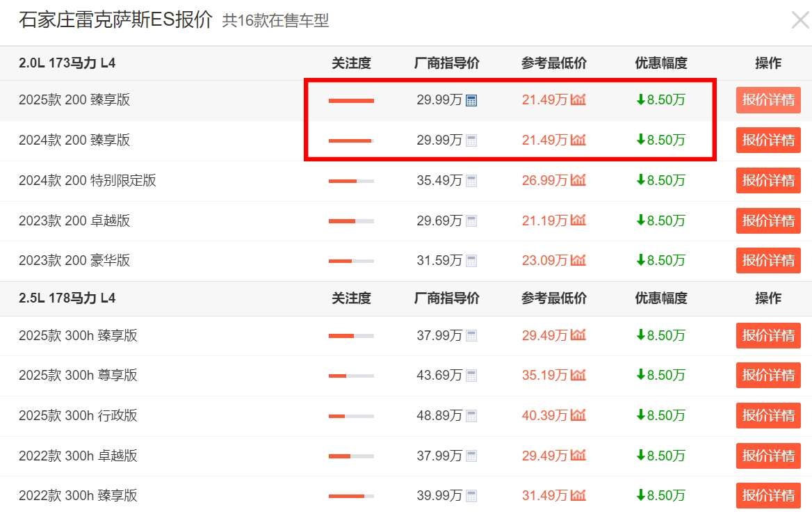Viewport: 812px width, 514px height.
Task: View price trend chart for 2025款 300h 尊享版
Action: click(x=578, y=375)
